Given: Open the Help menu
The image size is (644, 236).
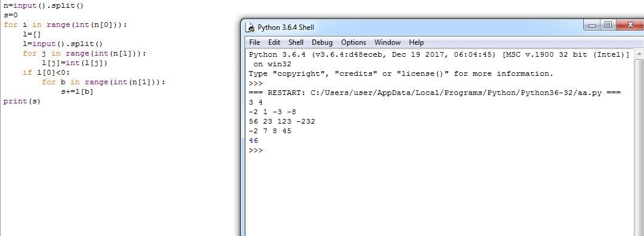Looking at the screenshot, I should 416,42.
